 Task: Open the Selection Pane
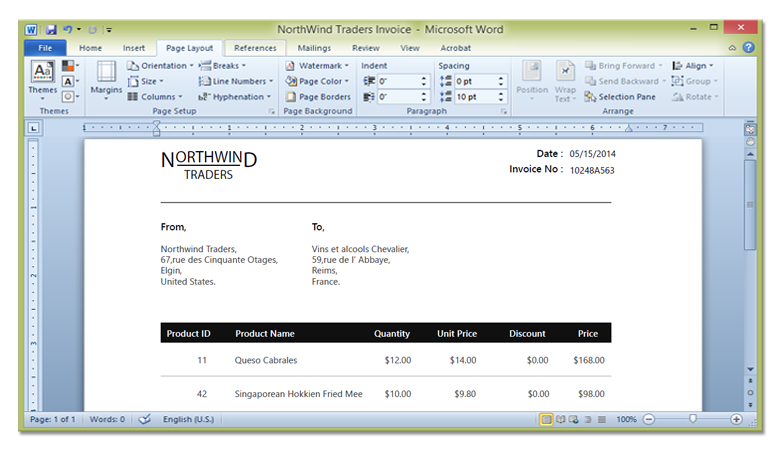click(x=620, y=96)
